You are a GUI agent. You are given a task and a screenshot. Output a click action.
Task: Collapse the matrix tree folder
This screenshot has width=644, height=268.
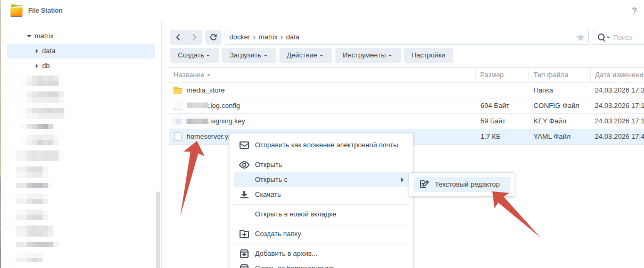[29, 37]
